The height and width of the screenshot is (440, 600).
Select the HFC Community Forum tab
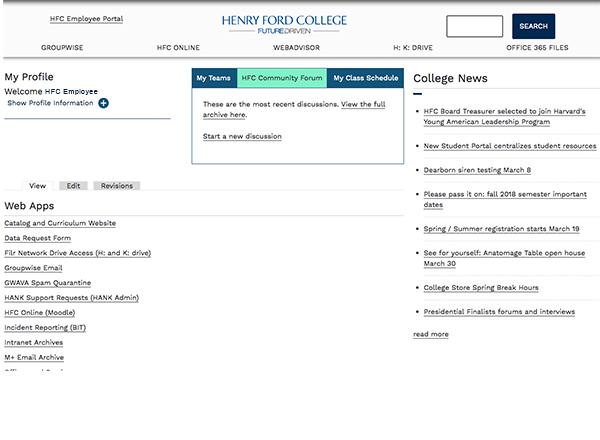[282, 78]
